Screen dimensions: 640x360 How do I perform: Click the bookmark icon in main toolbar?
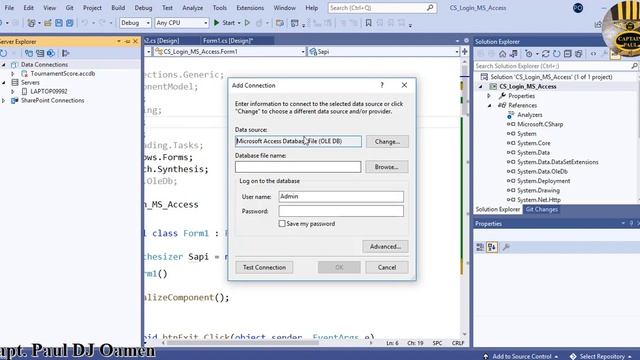(x=368, y=23)
